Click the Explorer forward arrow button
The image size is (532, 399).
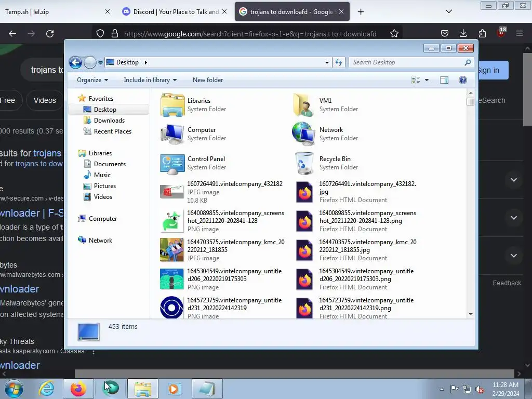[90, 62]
